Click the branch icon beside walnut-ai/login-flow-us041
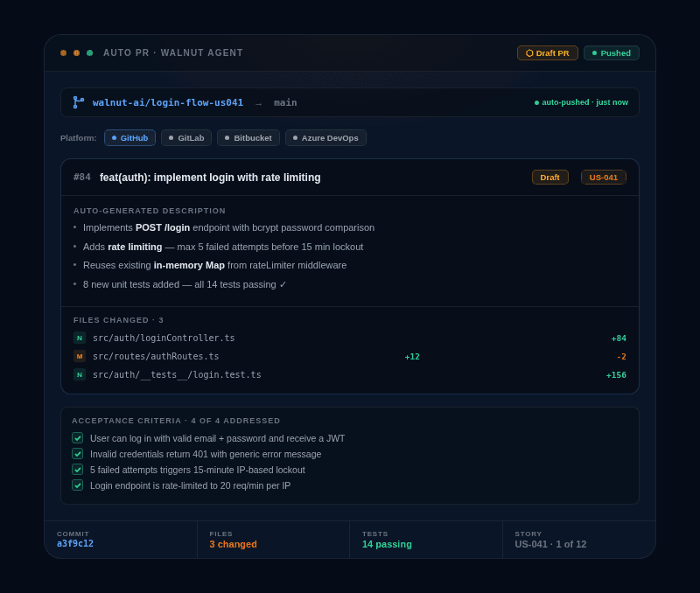The width and height of the screenshot is (700, 593). point(78,102)
